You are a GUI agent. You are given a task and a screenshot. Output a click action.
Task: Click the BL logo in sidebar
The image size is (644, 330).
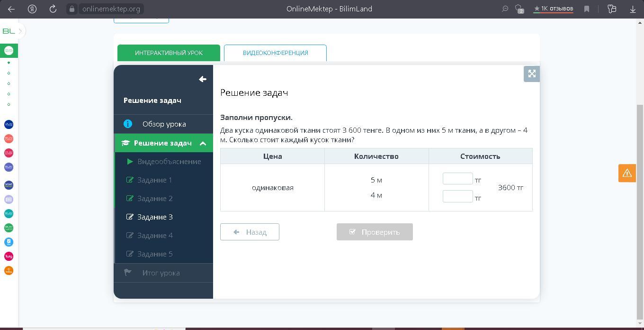pyautogui.click(x=9, y=31)
